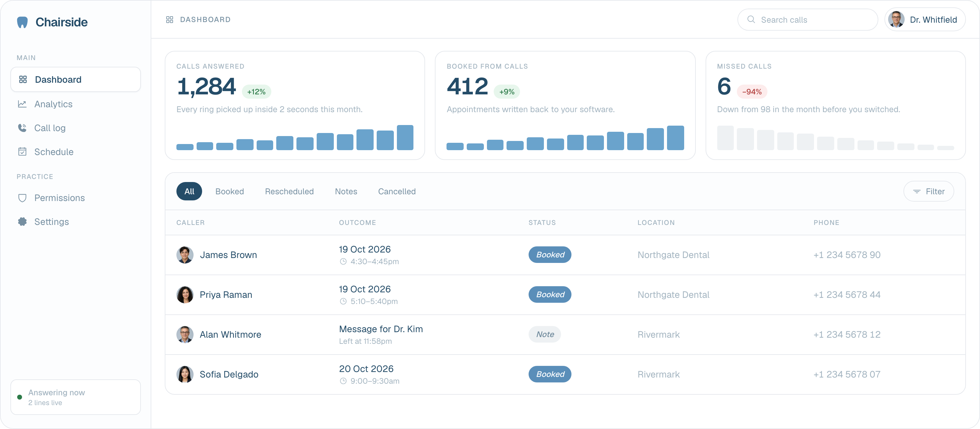Image resolution: width=980 pixels, height=429 pixels.
Task: Click the grid icon beside DASHBOARD header
Action: [170, 19]
